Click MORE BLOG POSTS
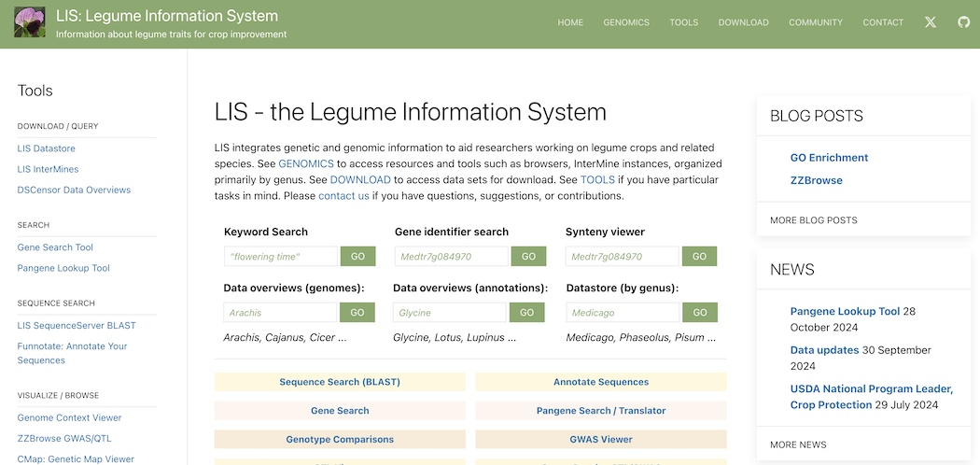Image resolution: width=980 pixels, height=465 pixels. (x=814, y=220)
